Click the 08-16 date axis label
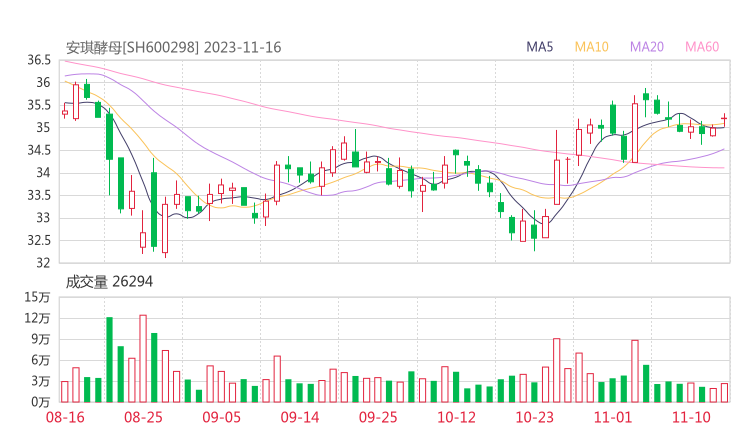This screenshot has height=440, width=740. 65,417
